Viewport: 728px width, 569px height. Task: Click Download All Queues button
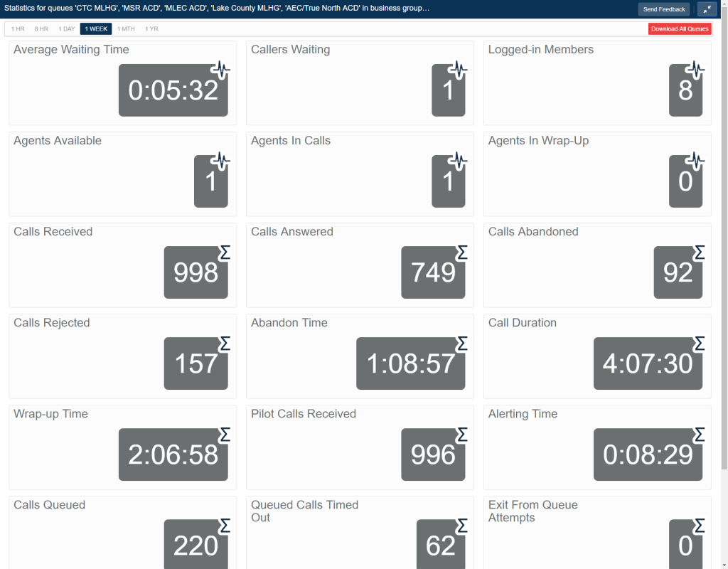point(680,28)
